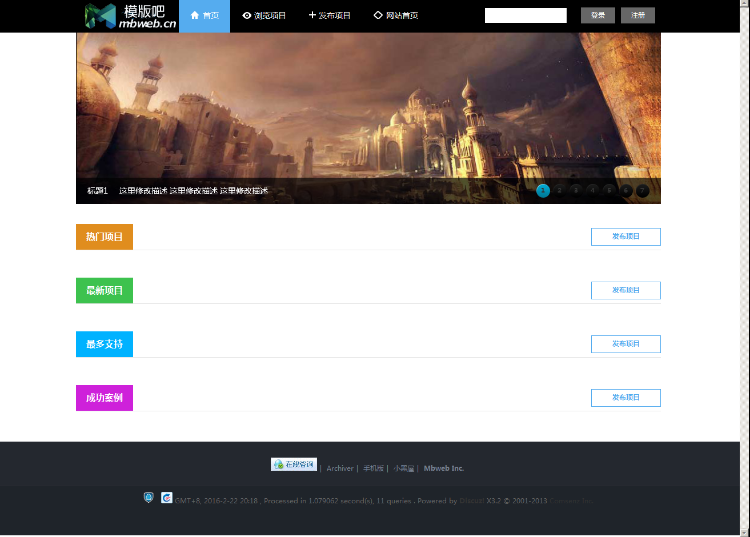This screenshot has width=750, height=537.
Task: Click 发布项目 button in 最多支持 row
Action: click(626, 344)
